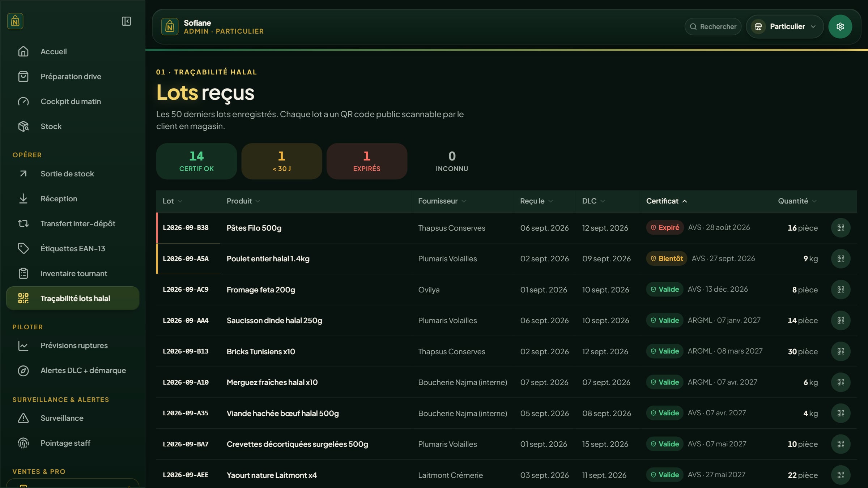Select Traçabilité lots halal menu item
This screenshot has height=488, width=868.
coord(73,299)
